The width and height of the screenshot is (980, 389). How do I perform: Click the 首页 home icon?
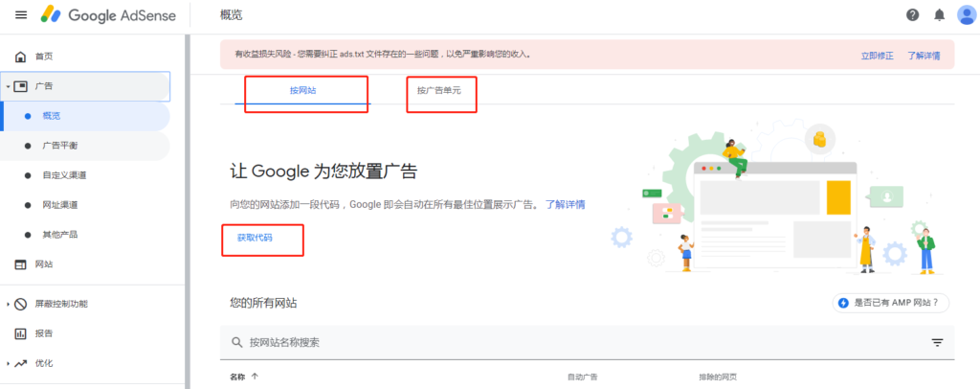(x=21, y=57)
